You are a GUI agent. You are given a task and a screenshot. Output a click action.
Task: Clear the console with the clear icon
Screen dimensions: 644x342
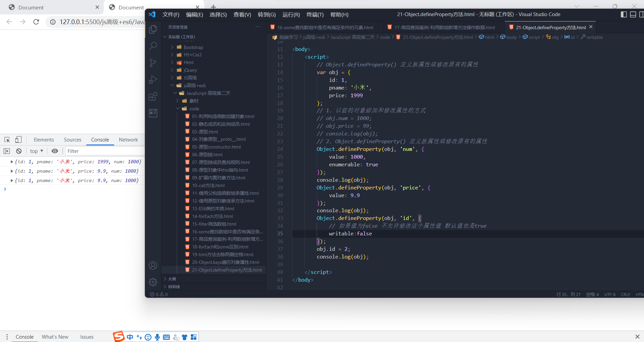(19, 151)
